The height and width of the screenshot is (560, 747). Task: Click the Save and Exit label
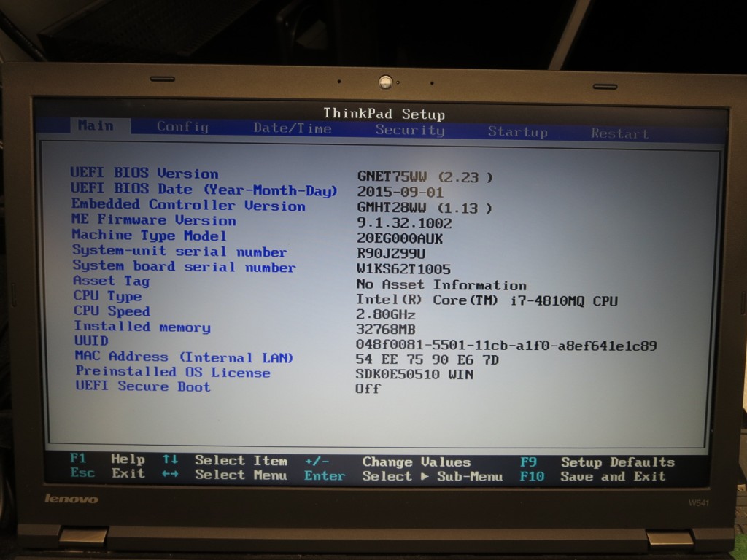(613, 476)
